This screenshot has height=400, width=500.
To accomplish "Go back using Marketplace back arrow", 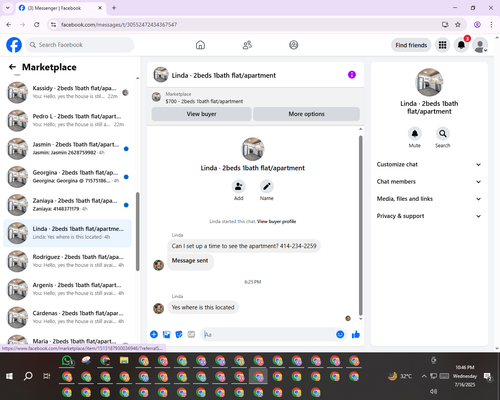I will 12,67.
